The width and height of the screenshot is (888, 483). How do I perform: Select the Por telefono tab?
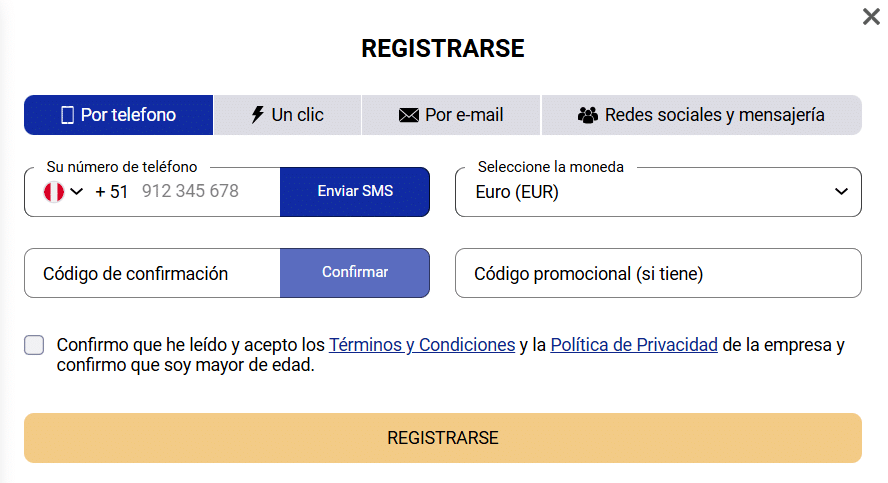tap(118, 115)
